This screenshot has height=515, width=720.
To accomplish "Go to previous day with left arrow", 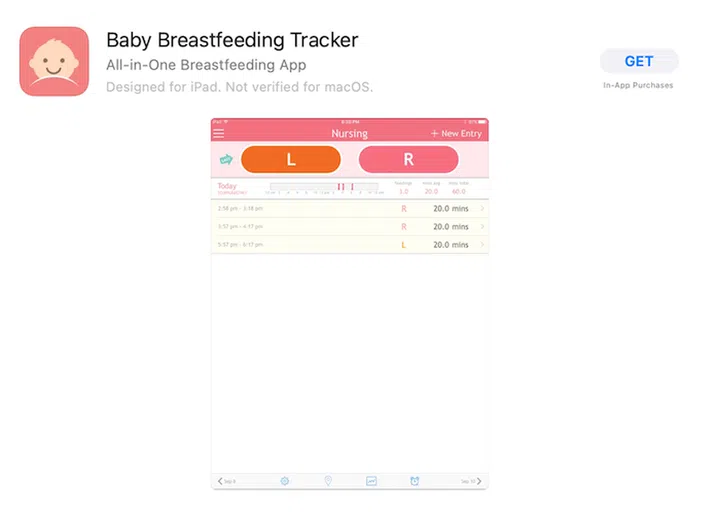I will [x=221, y=481].
